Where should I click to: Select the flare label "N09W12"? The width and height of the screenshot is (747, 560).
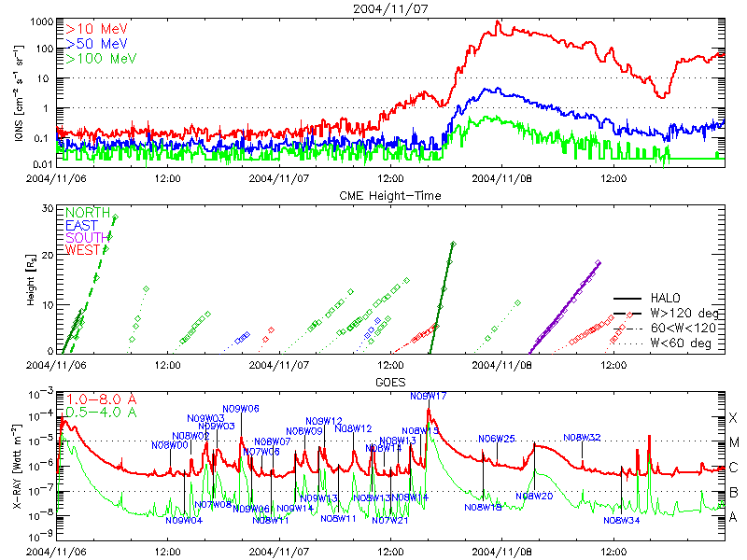(x=324, y=421)
